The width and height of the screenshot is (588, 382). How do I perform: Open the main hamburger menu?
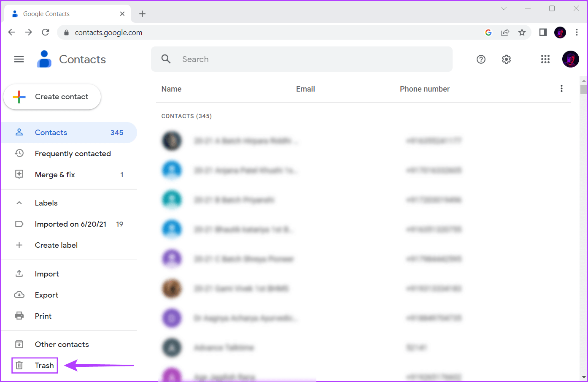19,59
